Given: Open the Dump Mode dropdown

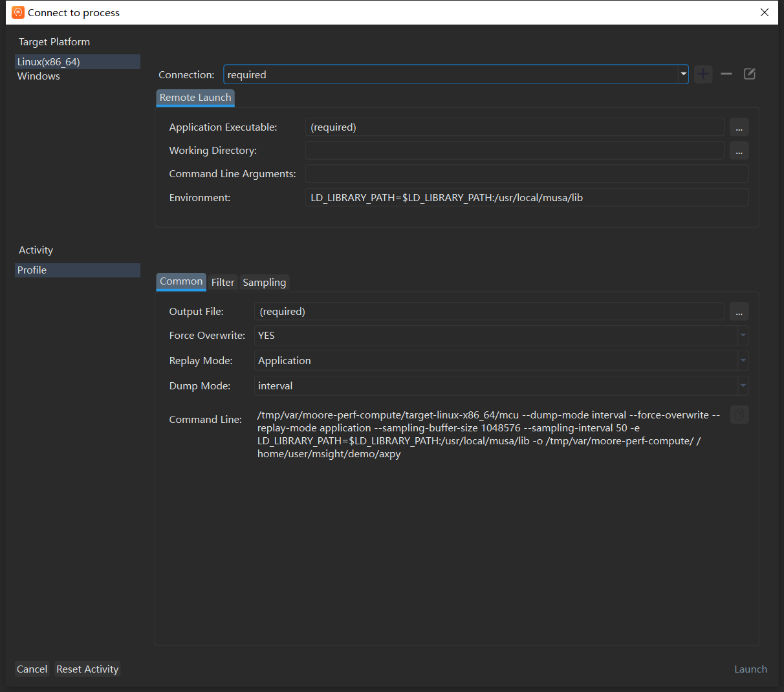Looking at the screenshot, I should (x=743, y=386).
